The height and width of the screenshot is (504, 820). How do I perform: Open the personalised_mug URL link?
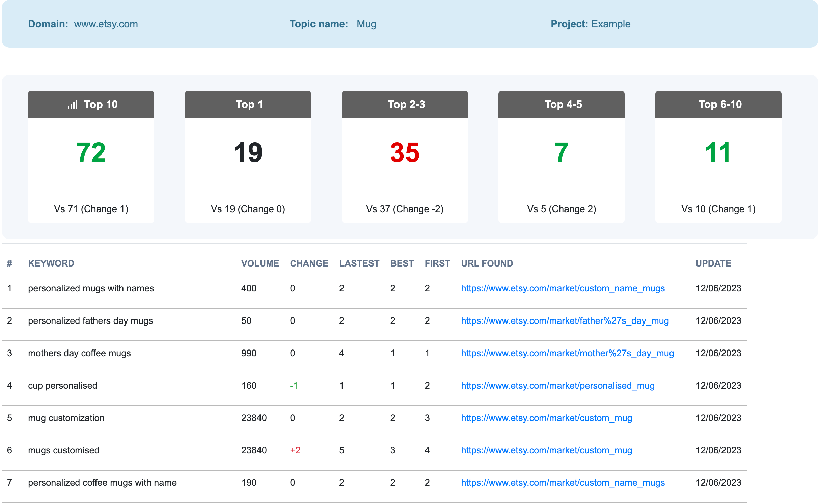(558, 386)
